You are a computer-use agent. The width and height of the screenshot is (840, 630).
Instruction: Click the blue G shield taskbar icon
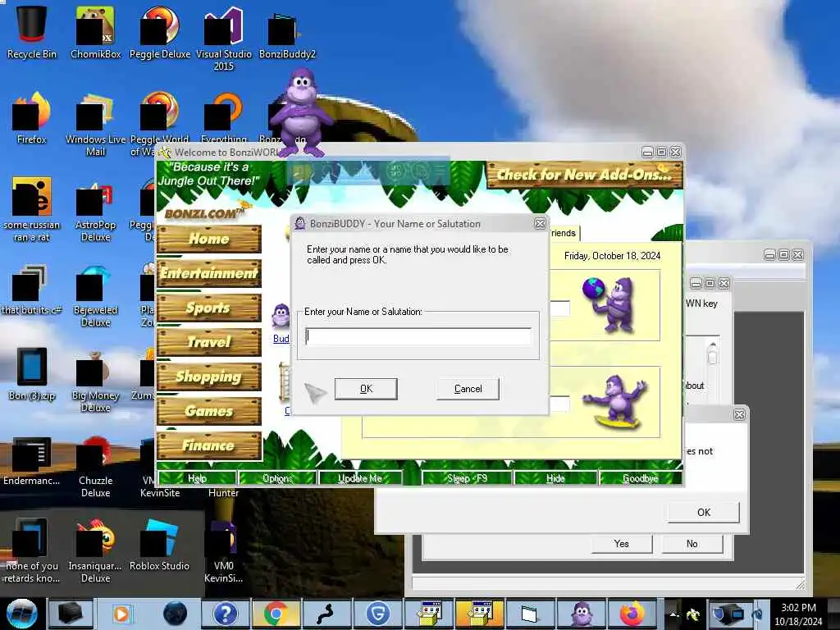point(377,614)
